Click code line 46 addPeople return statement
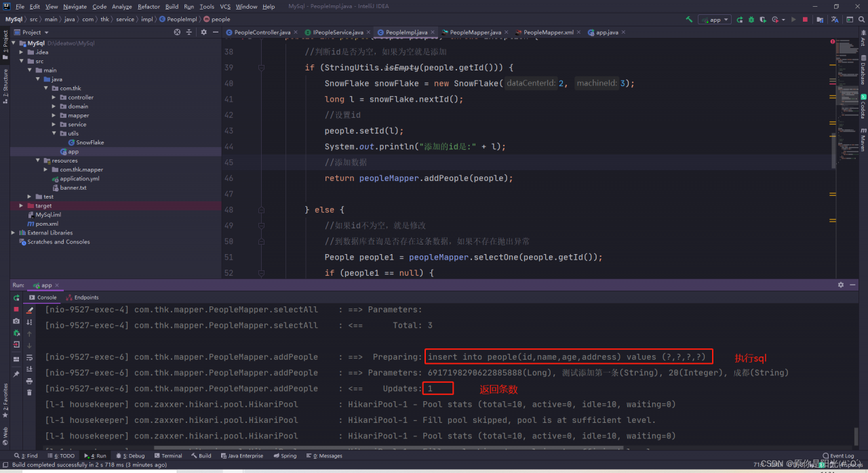Screen dimensions: 868x473 pyautogui.click(x=419, y=178)
